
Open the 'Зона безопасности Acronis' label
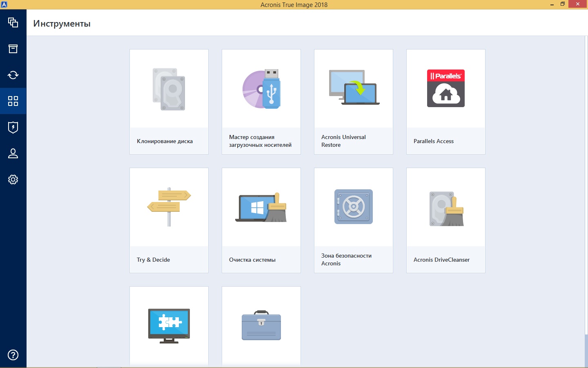tap(346, 260)
